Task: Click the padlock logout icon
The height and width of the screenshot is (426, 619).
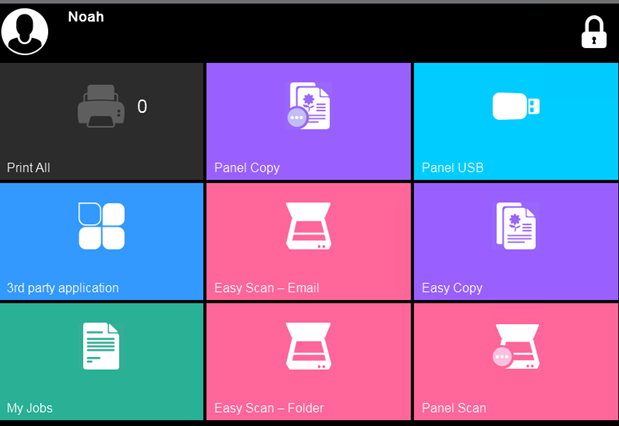Action: coord(594,32)
